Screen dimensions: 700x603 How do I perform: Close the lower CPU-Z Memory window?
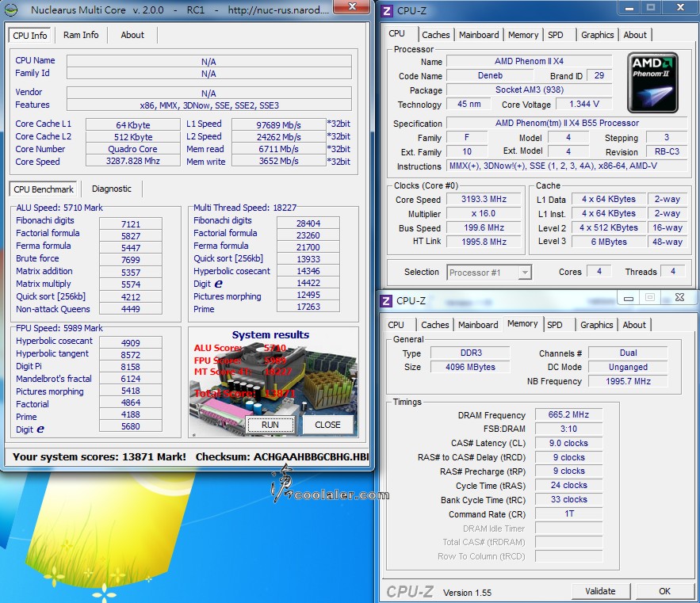point(679,297)
